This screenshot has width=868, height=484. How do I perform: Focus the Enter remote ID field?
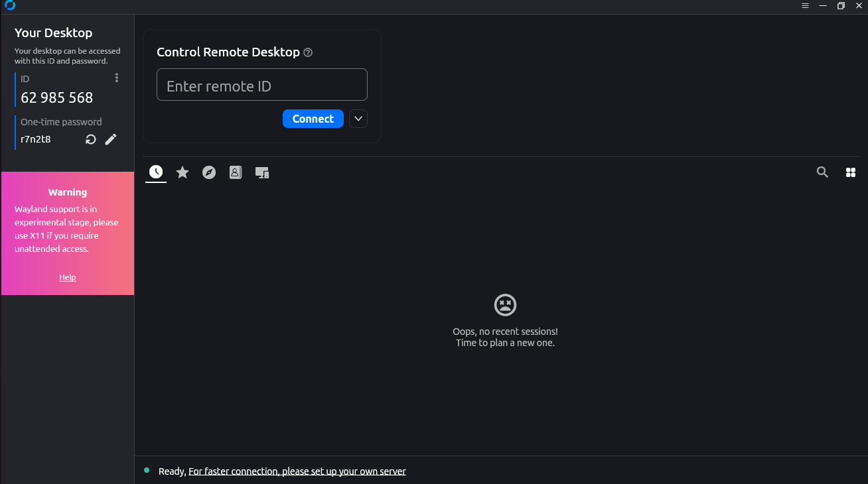tap(261, 86)
